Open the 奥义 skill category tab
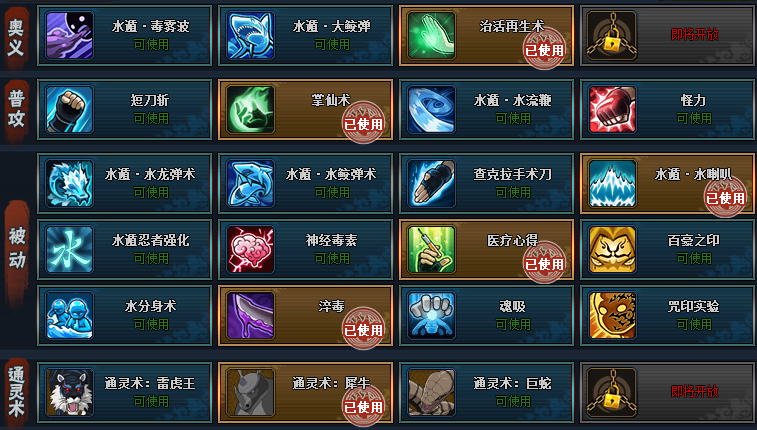 pyautogui.click(x=16, y=37)
